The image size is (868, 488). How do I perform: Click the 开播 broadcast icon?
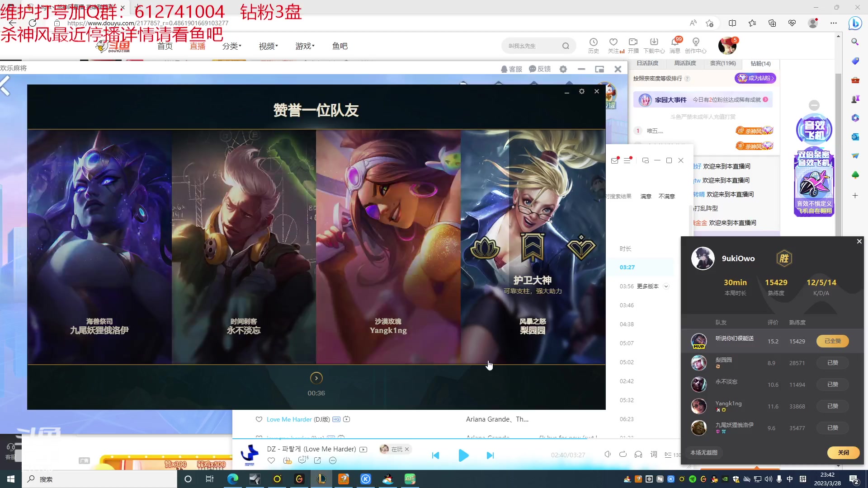(633, 45)
